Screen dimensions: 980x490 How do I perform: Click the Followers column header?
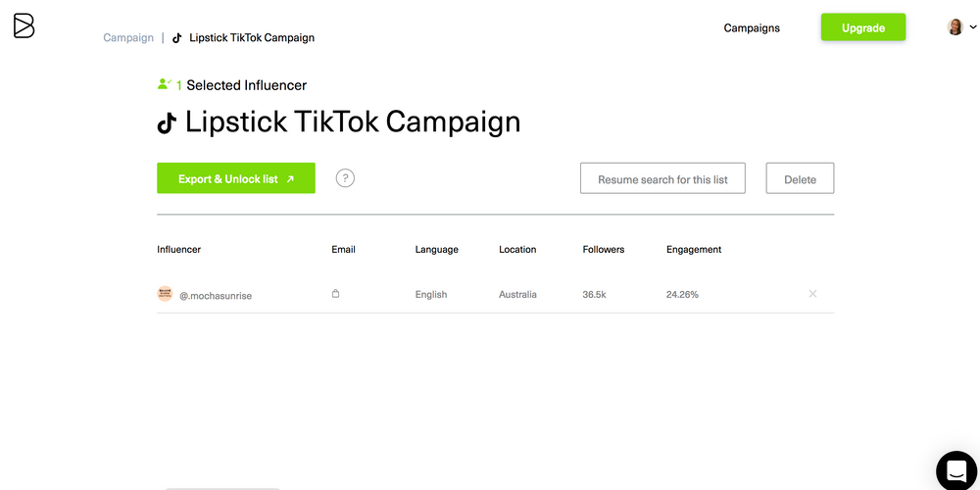click(603, 249)
